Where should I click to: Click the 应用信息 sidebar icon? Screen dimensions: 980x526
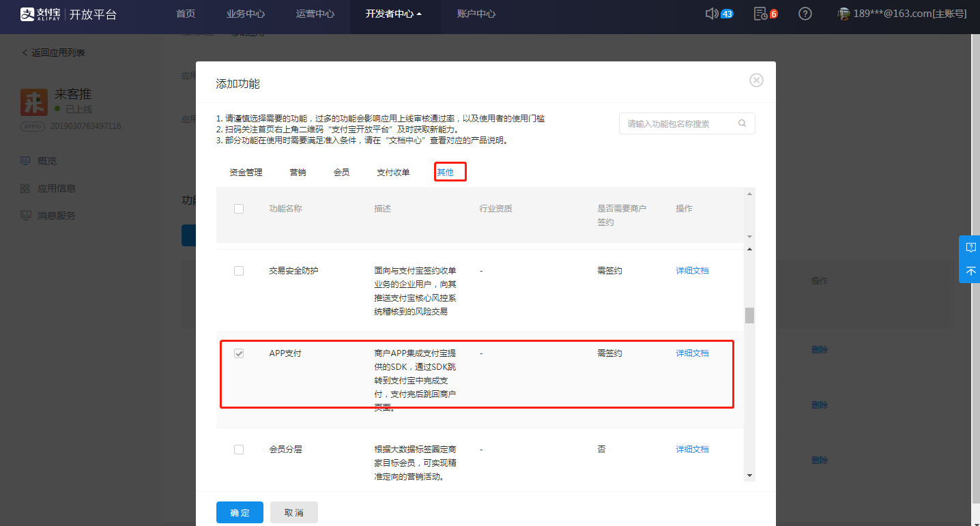pos(25,188)
